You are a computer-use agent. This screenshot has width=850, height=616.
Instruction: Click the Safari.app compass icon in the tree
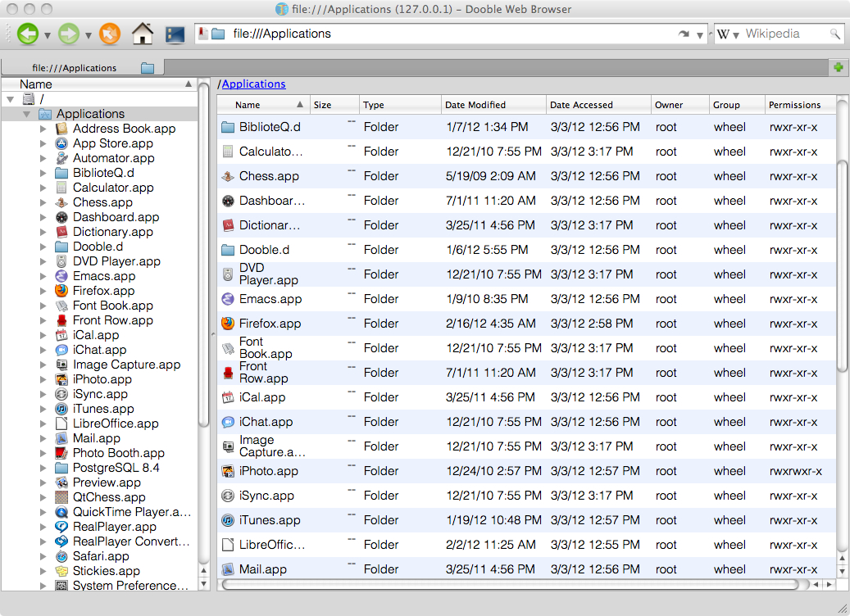tap(61, 556)
